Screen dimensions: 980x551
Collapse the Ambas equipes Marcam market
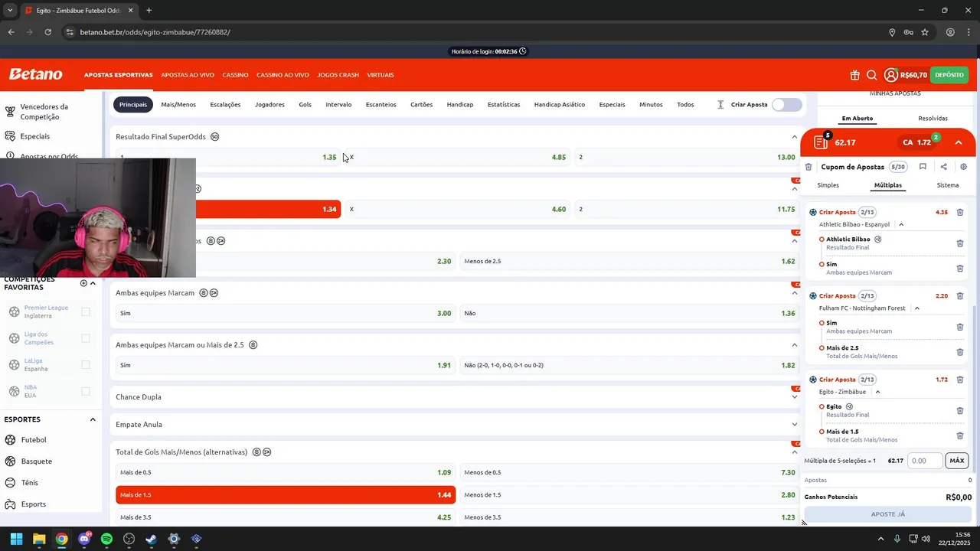[x=794, y=293]
